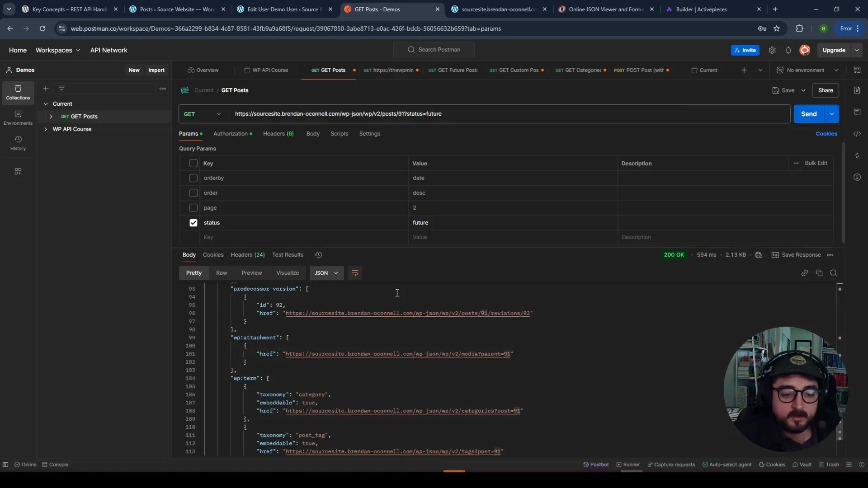Click the Save Response button
Screen dimensions: 868x488
pos(796,255)
